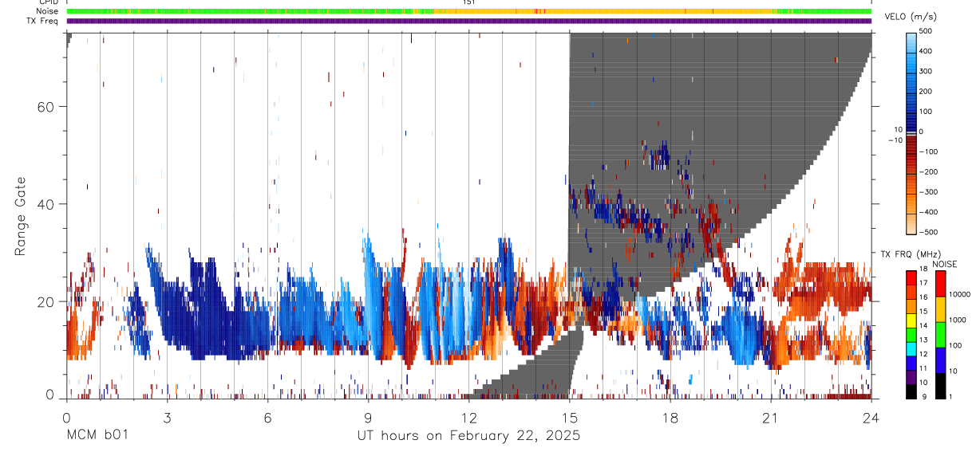The width and height of the screenshot is (980, 452).
Task: Click the Range Gate y-axis label
Action: pos(21,217)
